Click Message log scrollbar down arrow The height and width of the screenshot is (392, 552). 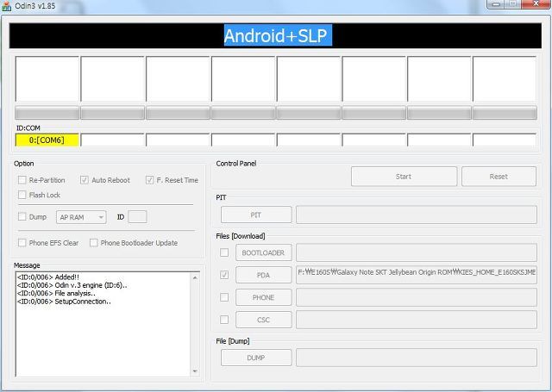[x=195, y=371]
